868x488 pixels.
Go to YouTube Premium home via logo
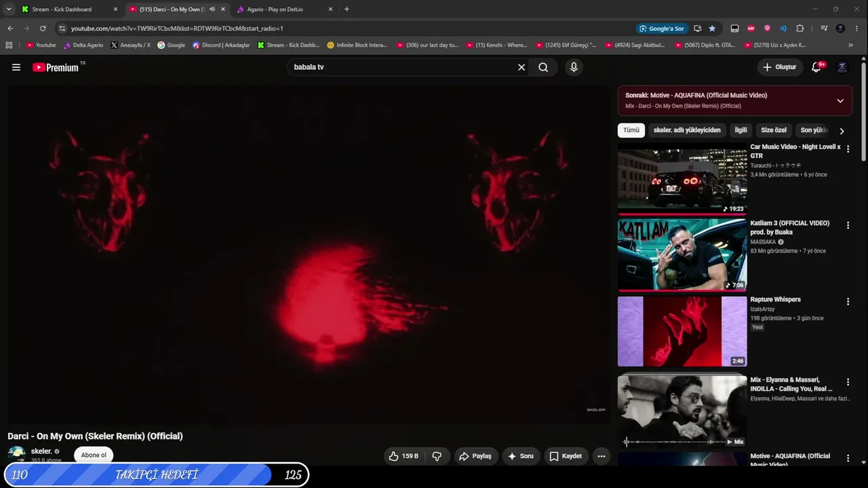click(x=56, y=67)
